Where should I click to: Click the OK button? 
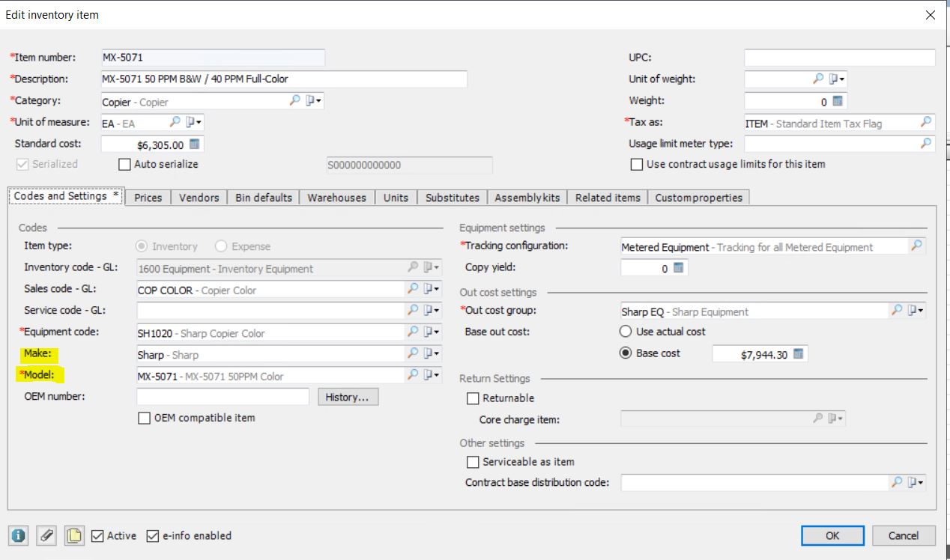tap(832, 535)
